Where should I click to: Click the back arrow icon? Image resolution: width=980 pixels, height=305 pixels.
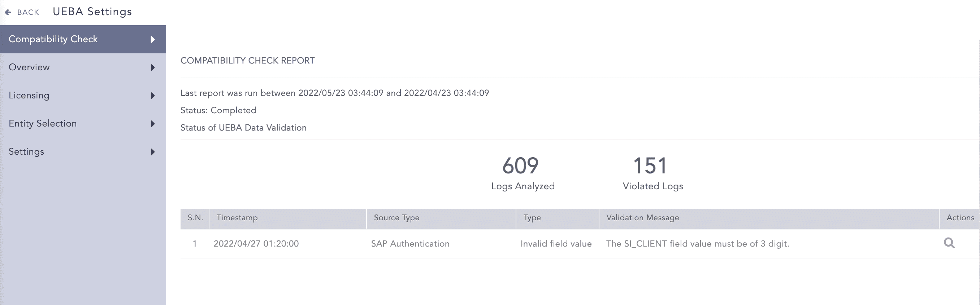(x=8, y=12)
